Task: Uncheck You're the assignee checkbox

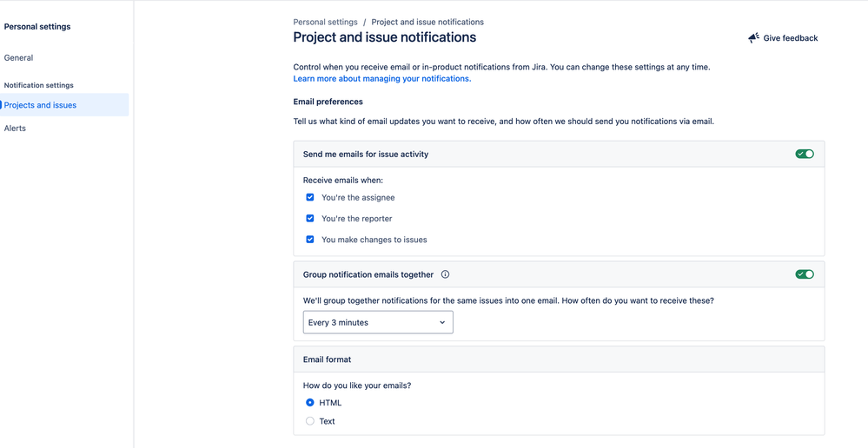Action: 310,197
